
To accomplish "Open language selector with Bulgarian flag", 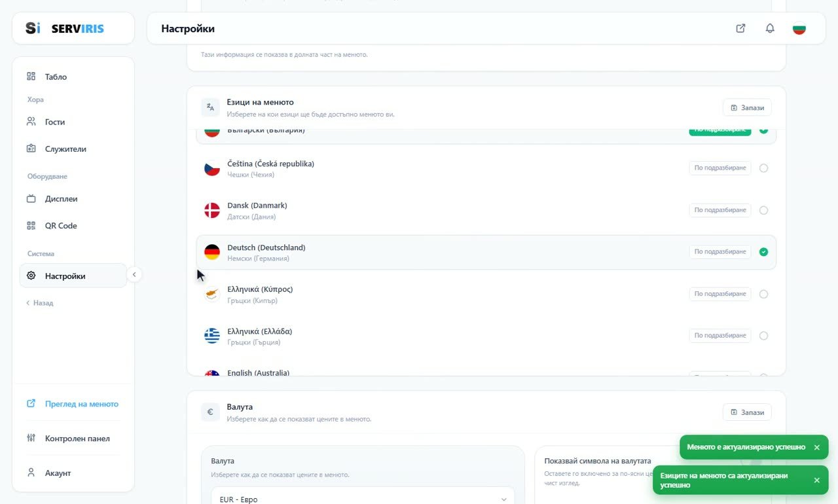I will (x=799, y=29).
